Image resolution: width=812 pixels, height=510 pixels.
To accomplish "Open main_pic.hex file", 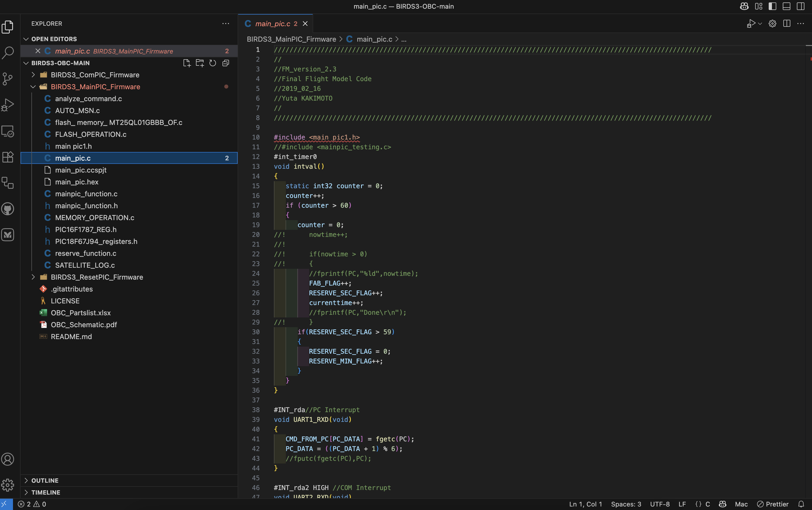I will (x=77, y=182).
